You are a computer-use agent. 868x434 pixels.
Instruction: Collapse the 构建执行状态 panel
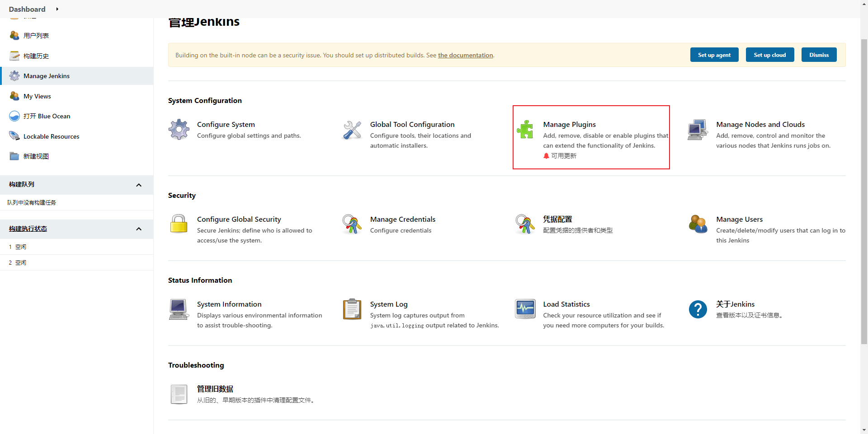tap(139, 229)
